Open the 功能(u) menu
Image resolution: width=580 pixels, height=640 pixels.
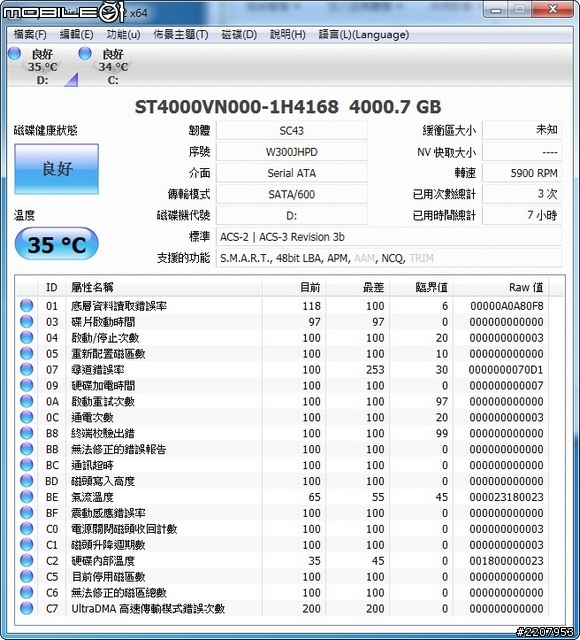pos(123,35)
